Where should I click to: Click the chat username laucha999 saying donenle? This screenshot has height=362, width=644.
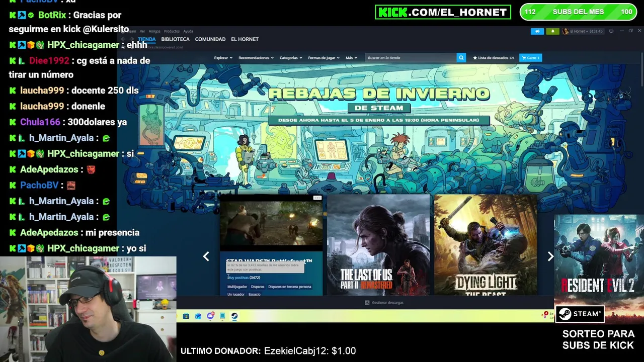(42, 106)
